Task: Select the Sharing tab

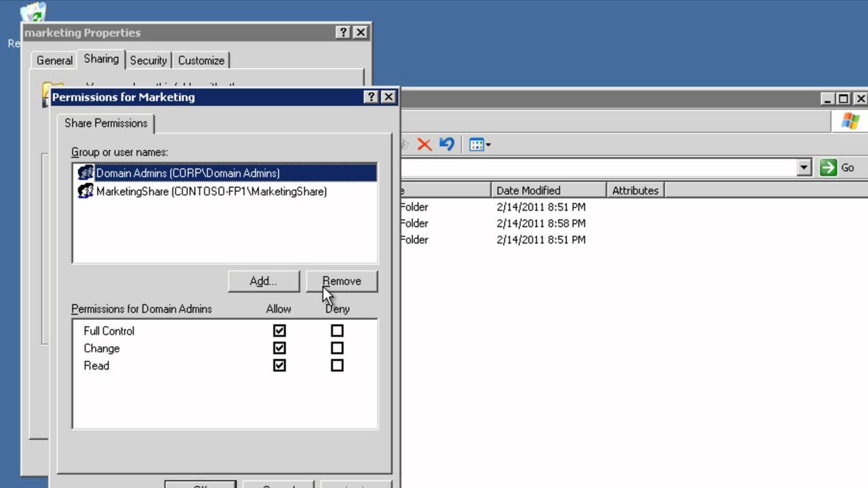Action: [101, 59]
